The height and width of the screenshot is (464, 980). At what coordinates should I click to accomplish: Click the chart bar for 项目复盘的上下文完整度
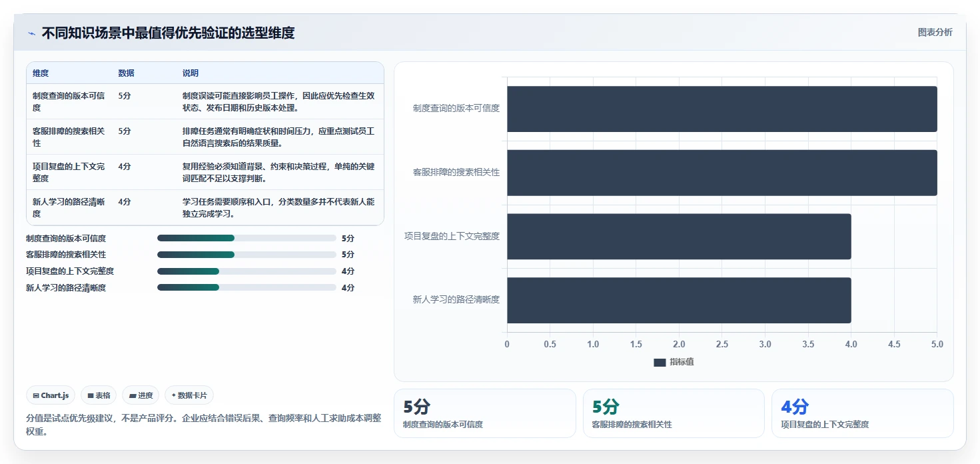679,236
